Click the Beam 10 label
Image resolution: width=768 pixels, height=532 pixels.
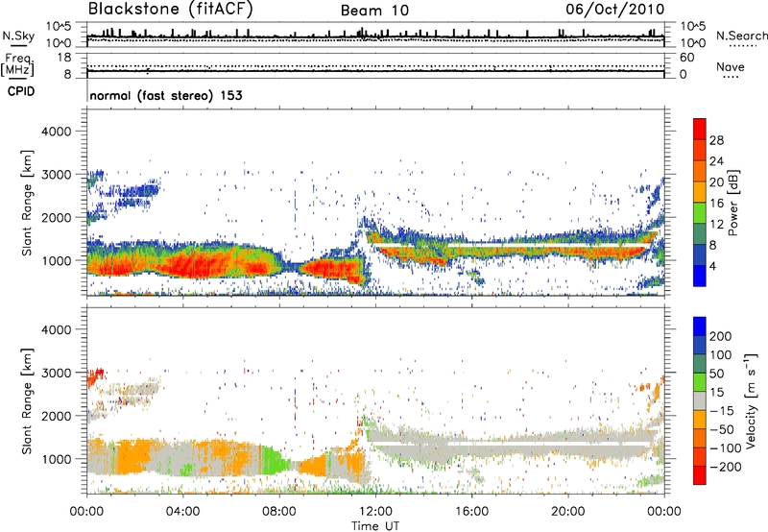374,11
